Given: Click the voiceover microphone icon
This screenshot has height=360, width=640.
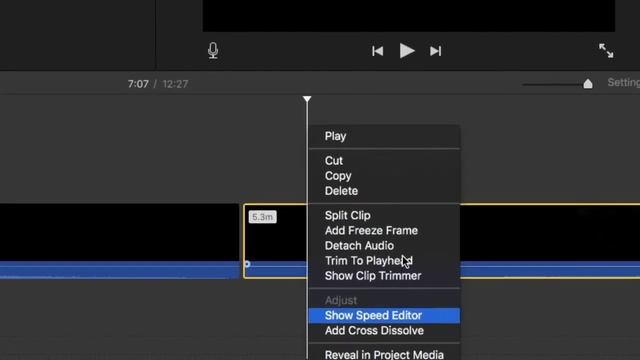Looking at the screenshot, I should (x=213, y=51).
